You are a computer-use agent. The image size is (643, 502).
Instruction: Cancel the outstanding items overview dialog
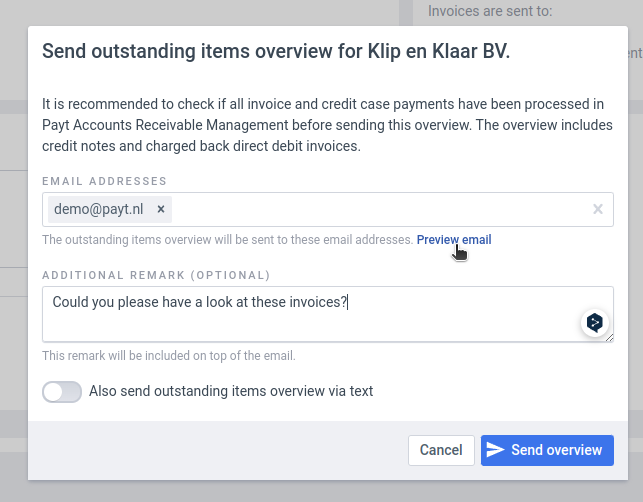pyautogui.click(x=441, y=450)
